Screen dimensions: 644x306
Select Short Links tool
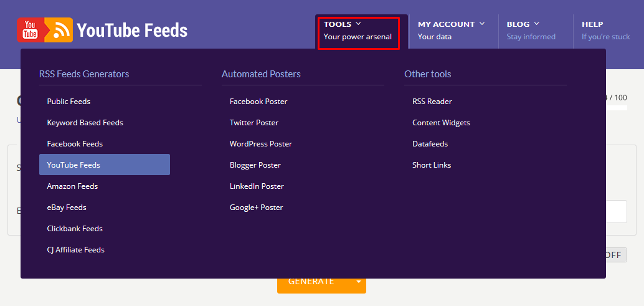click(x=432, y=165)
